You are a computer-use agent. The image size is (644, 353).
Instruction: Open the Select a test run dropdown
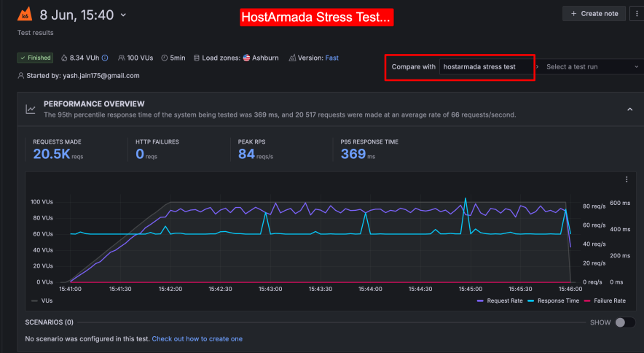point(592,66)
